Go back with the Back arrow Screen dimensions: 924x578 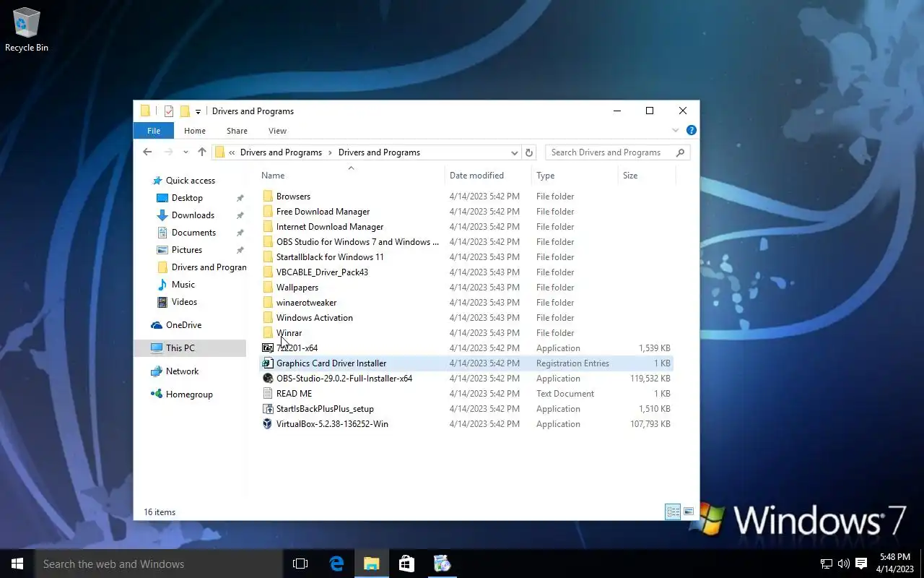click(147, 152)
